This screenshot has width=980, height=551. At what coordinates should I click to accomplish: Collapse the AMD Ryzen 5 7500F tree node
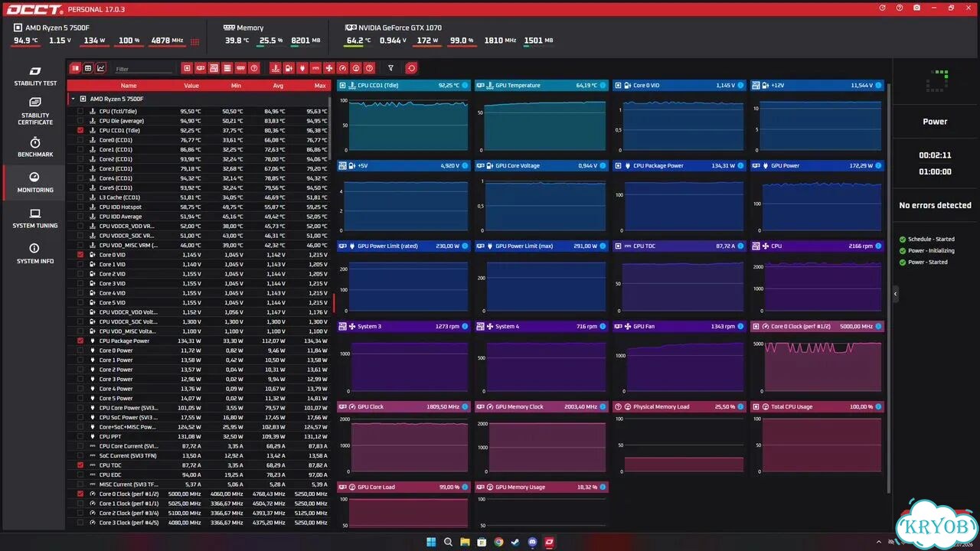pos(73,99)
